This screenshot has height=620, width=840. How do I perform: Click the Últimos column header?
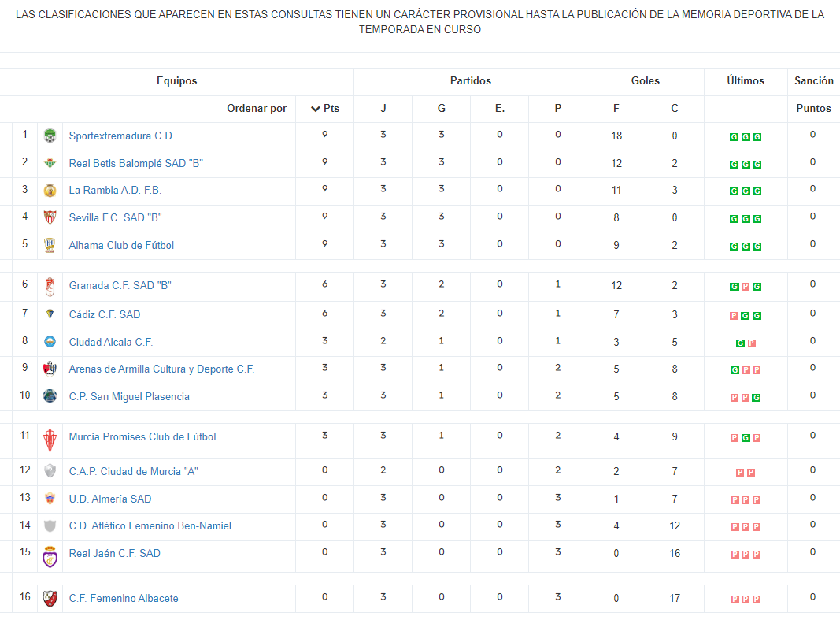746,81
